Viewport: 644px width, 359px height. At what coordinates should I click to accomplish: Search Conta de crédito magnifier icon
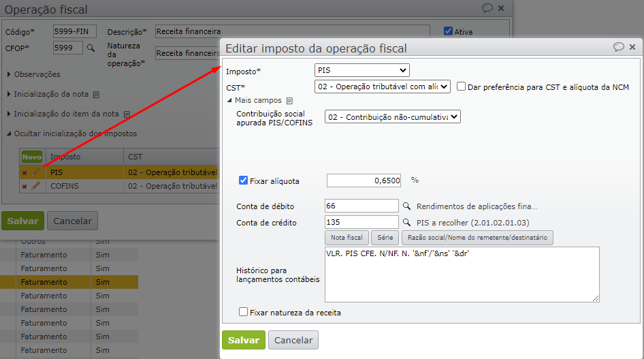click(x=406, y=222)
